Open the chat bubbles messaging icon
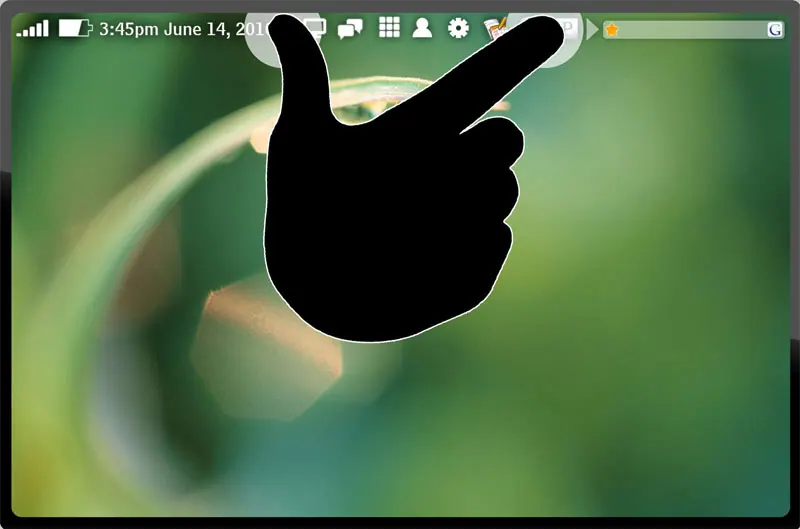 pos(350,29)
